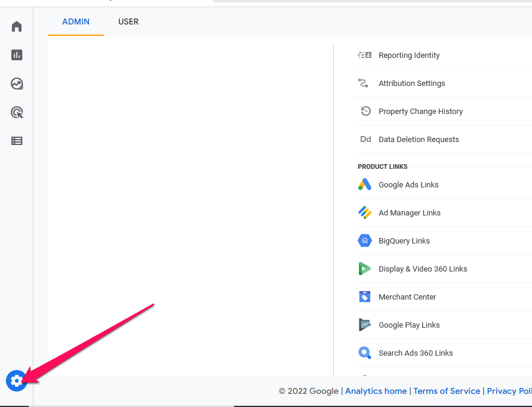Click the Privacy Policy footer link
The width and height of the screenshot is (532, 407).
pos(509,391)
